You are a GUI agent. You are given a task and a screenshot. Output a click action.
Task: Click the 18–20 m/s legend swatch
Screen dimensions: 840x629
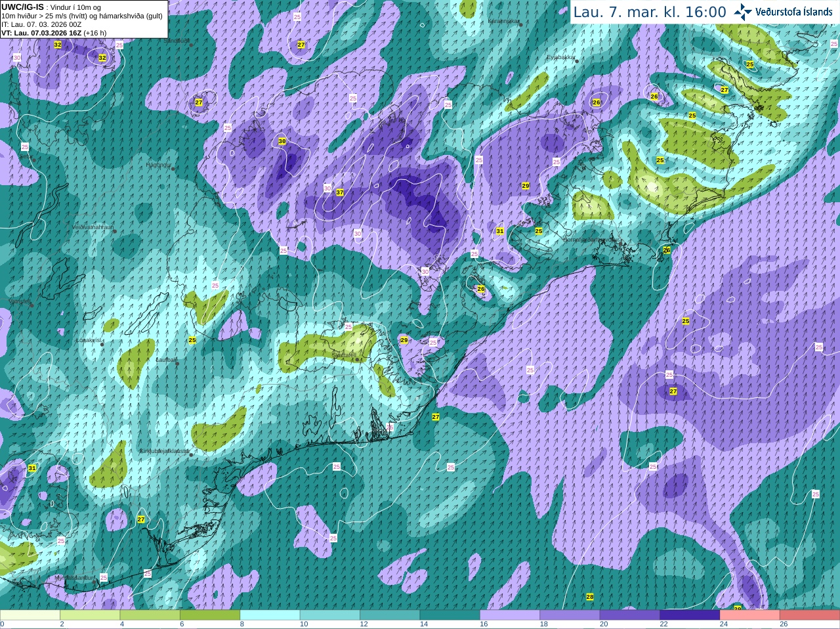click(570, 615)
